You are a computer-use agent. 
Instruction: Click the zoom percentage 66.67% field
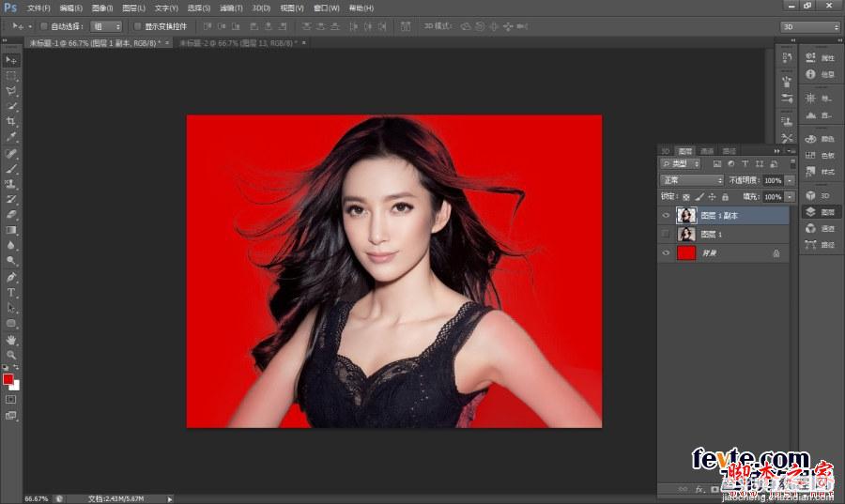click(x=37, y=499)
